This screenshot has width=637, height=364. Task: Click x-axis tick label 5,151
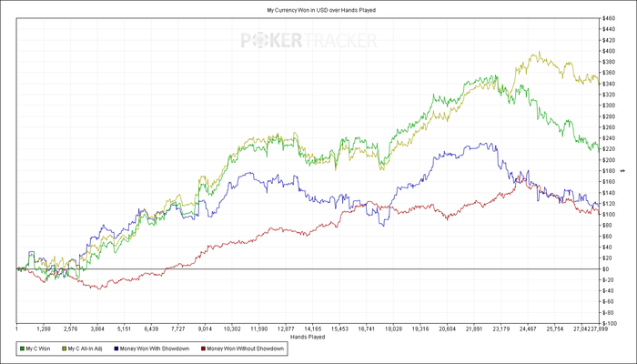[125, 329]
